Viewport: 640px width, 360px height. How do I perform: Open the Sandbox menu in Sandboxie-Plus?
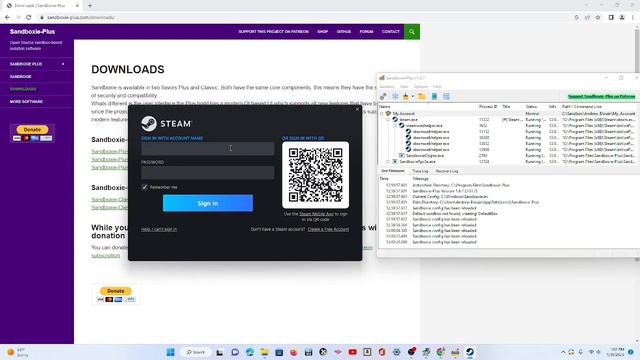click(x=387, y=87)
